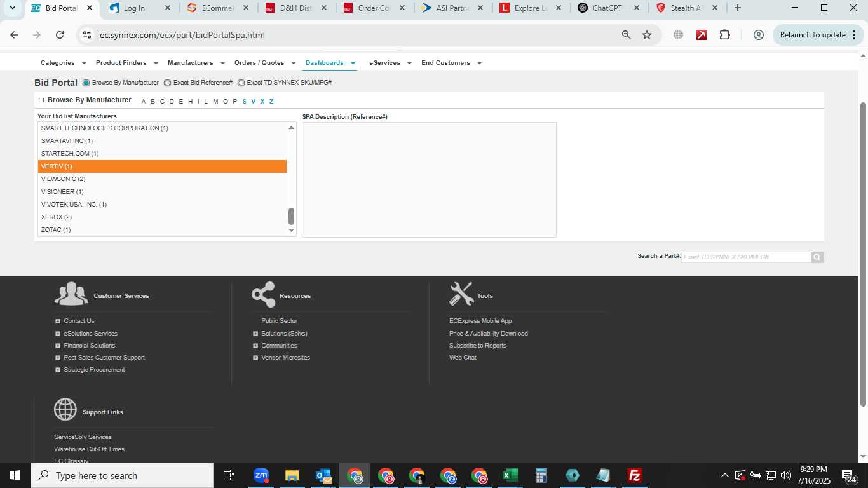Click the globe icon in toolbar
The image size is (868, 488).
click(678, 35)
